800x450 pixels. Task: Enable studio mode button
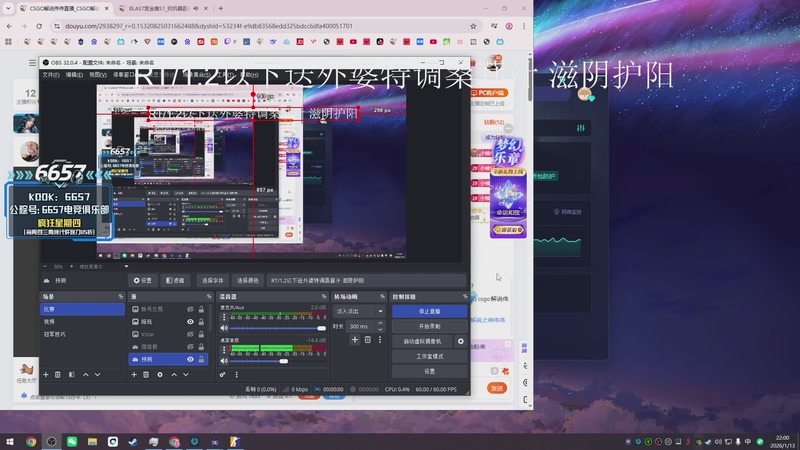[429, 357]
